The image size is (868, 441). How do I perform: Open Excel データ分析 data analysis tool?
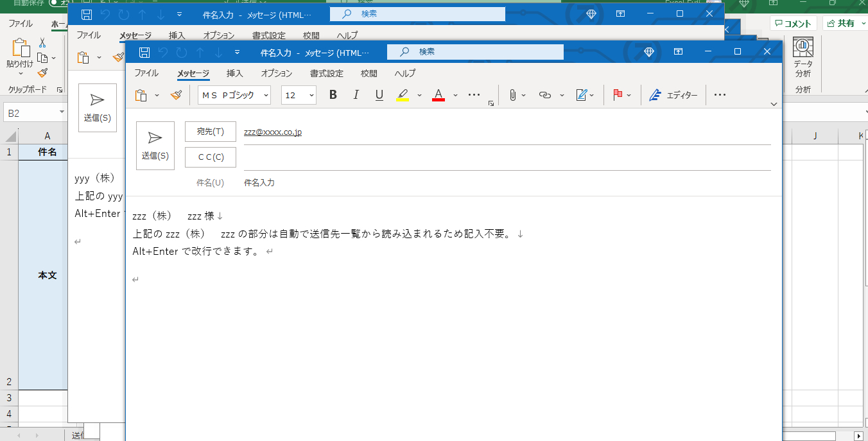pyautogui.click(x=803, y=58)
